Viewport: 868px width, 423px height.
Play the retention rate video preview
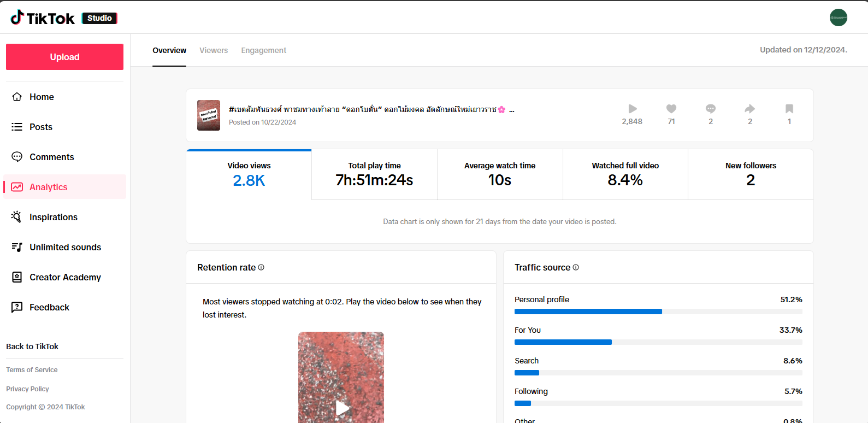(x=342, y=408)
